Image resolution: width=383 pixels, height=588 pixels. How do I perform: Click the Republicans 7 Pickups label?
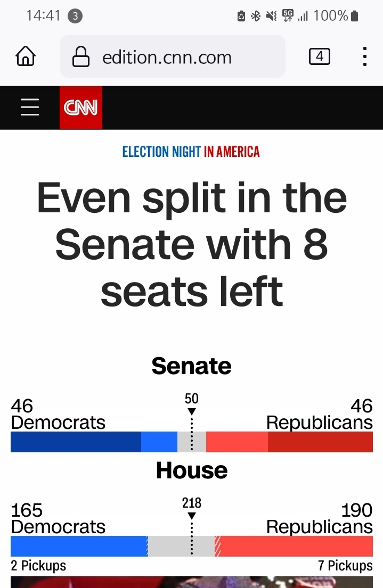[345, 566]
